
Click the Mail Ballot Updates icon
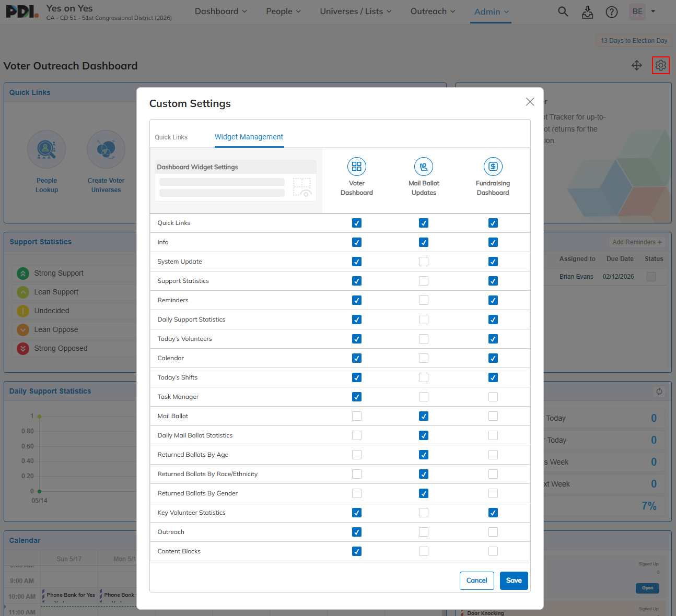click(x=424, y=167)
